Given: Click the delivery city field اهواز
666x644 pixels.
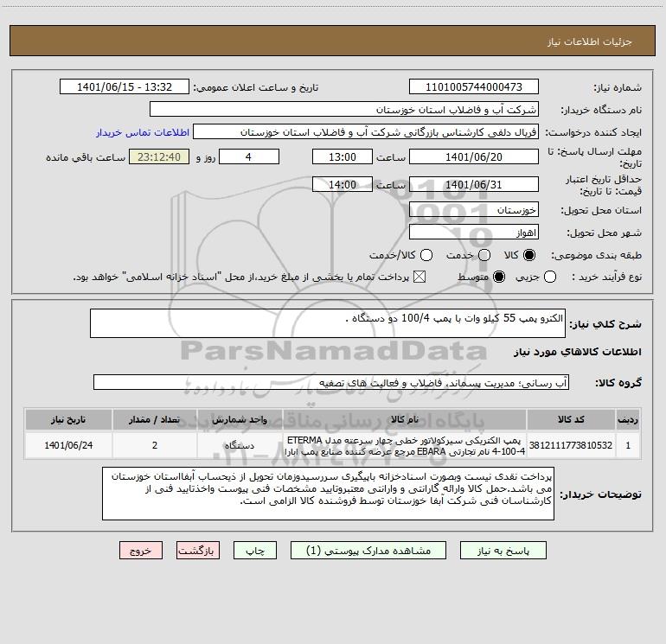Looking at the screenshot, I should coord(474,233).
